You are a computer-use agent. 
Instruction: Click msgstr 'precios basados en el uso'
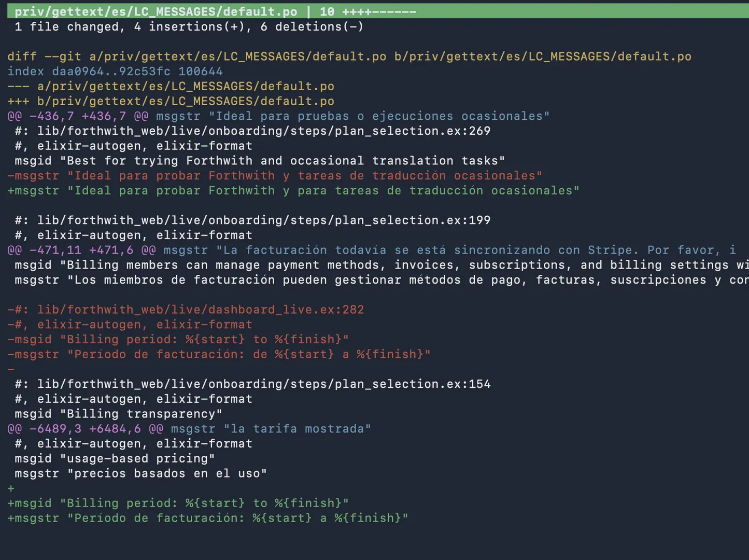tap(140, 473)
